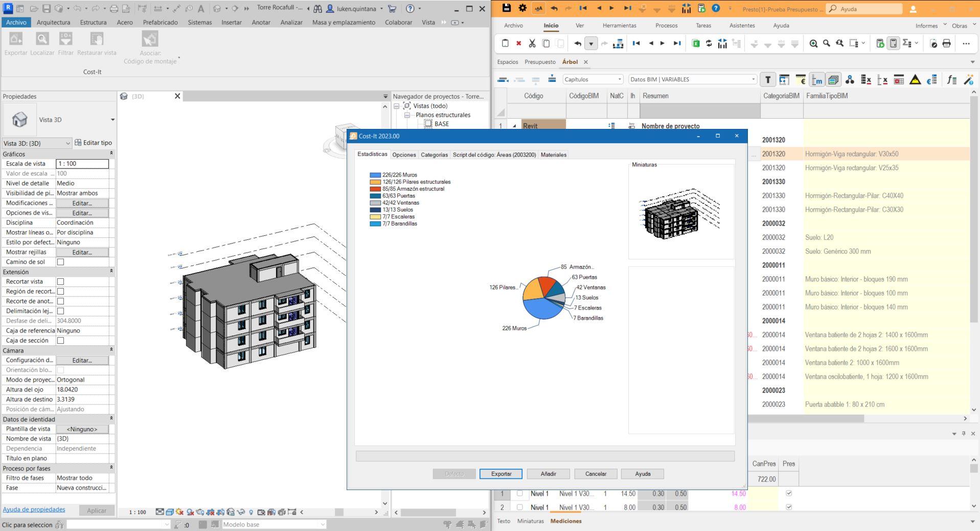Click the user account icon in Presto
The height and width of the screenshot is (531, 980).
point(913,9)
